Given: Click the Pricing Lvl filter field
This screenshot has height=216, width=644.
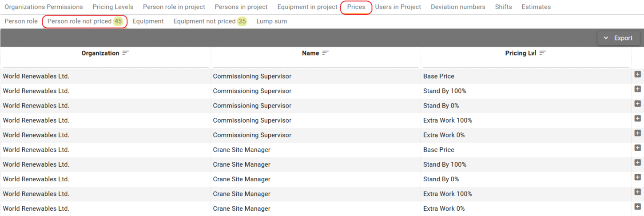Looking at the screenshot, I should (526, 63).
